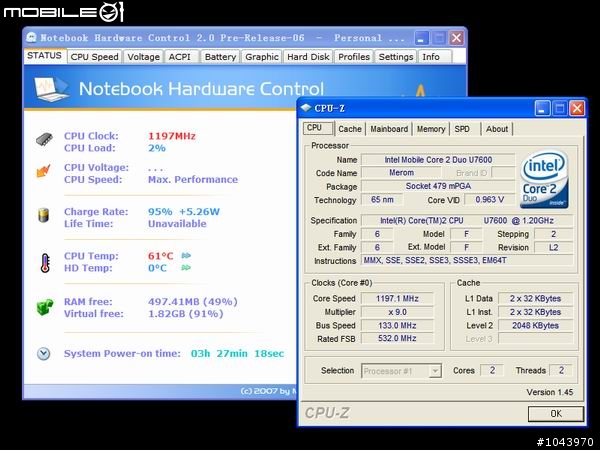Click the Intel Core 2 Duo logo
The image size is (600, 450).
544,179
